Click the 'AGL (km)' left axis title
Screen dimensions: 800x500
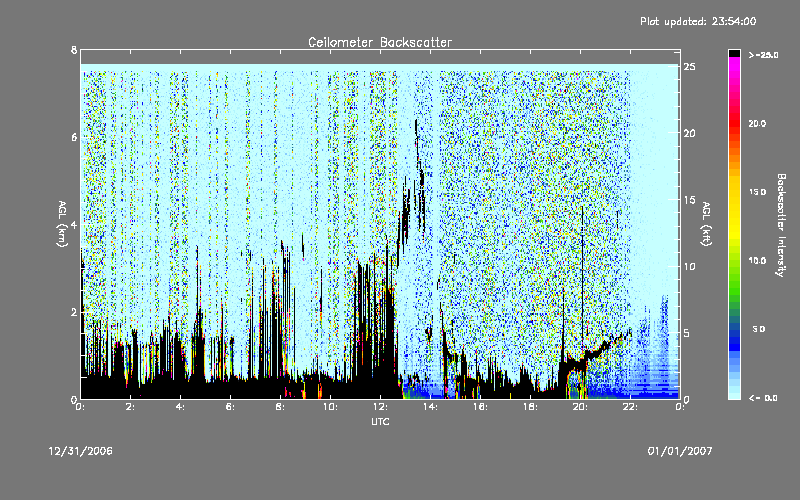coord(62,224)
